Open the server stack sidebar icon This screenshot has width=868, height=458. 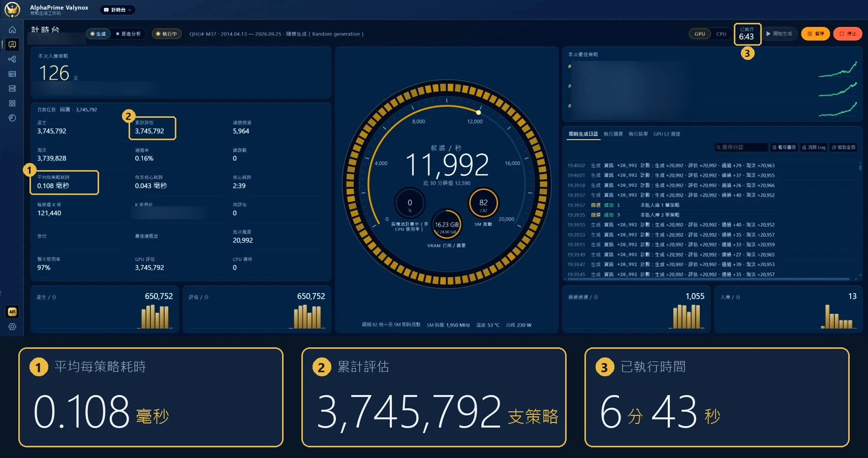click(12, 88)
